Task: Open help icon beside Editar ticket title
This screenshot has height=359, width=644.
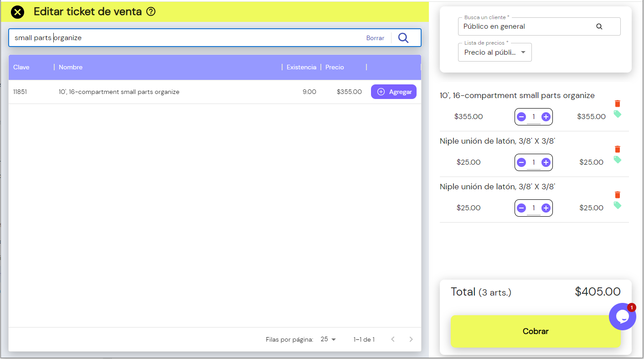Action: 151,12
